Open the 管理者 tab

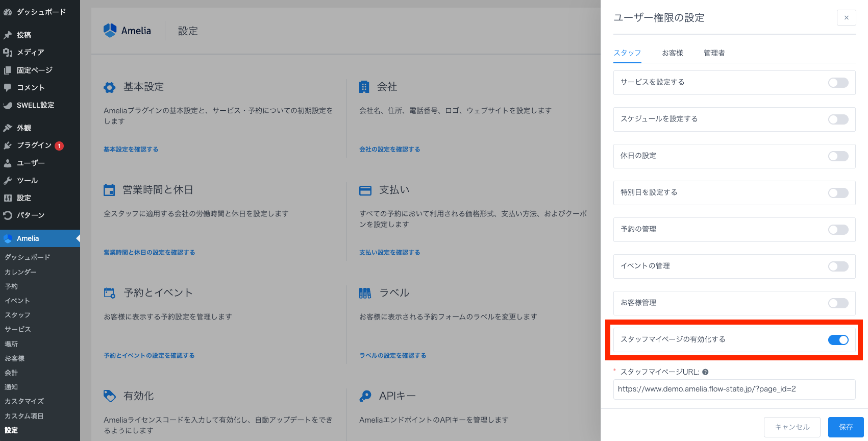(x=714, y=53)
